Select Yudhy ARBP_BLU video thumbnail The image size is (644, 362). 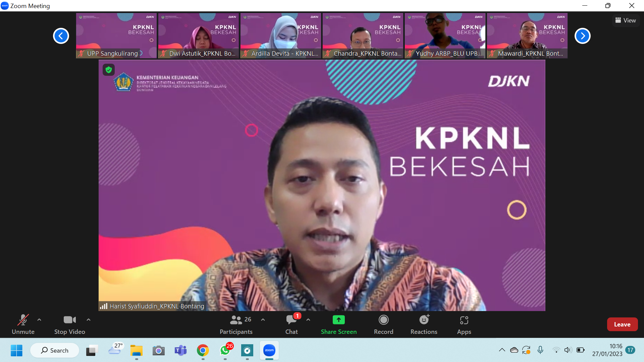point(445,36)
